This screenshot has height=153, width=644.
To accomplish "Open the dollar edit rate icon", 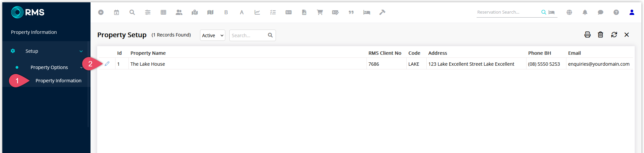I will tap(335, 12).
